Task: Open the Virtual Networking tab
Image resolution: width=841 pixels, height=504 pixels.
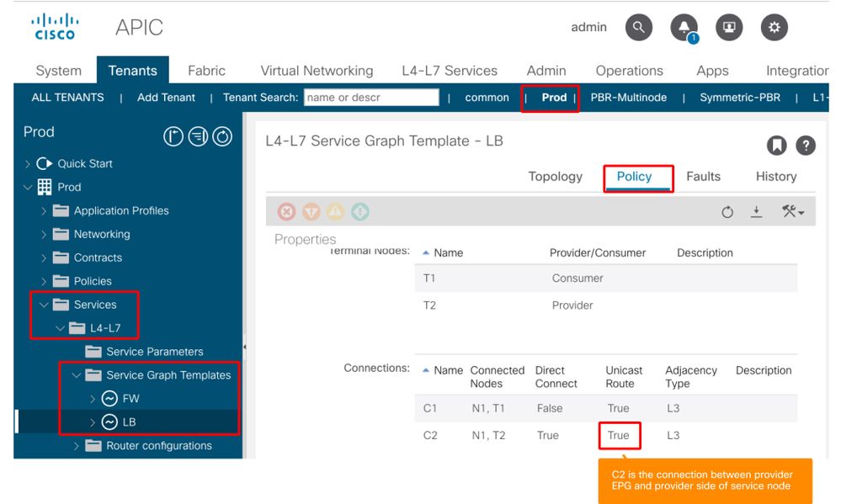Action: [x=317, y=71]
